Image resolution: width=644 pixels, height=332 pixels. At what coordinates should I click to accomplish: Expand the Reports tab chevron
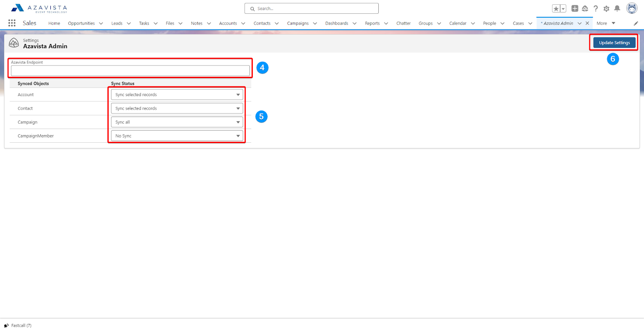pyautogui.click(x=386, y=23)
